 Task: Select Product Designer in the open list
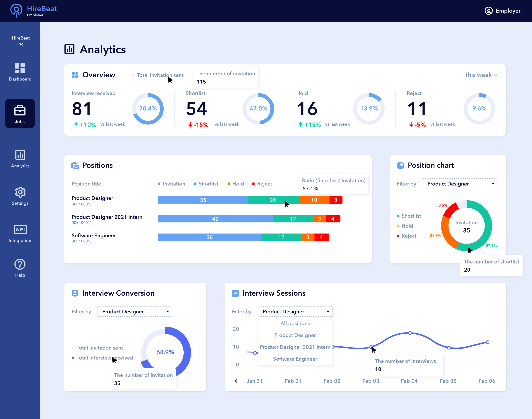(295, 335)
